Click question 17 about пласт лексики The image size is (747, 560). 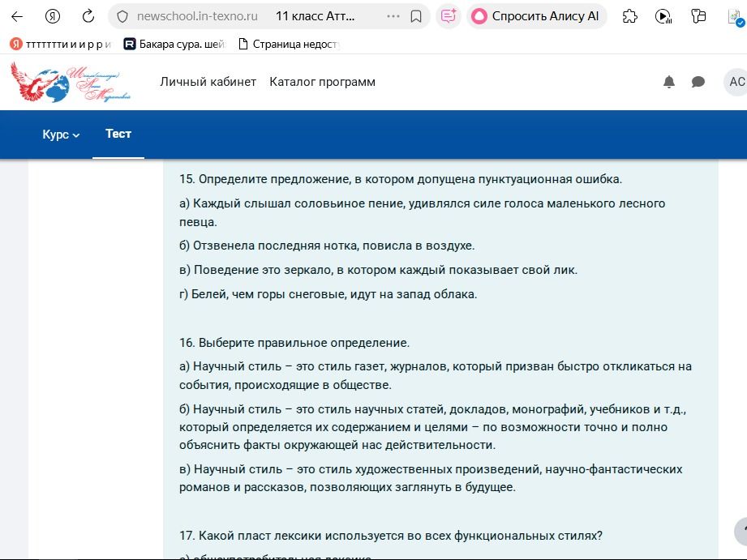tap(391, 536)
